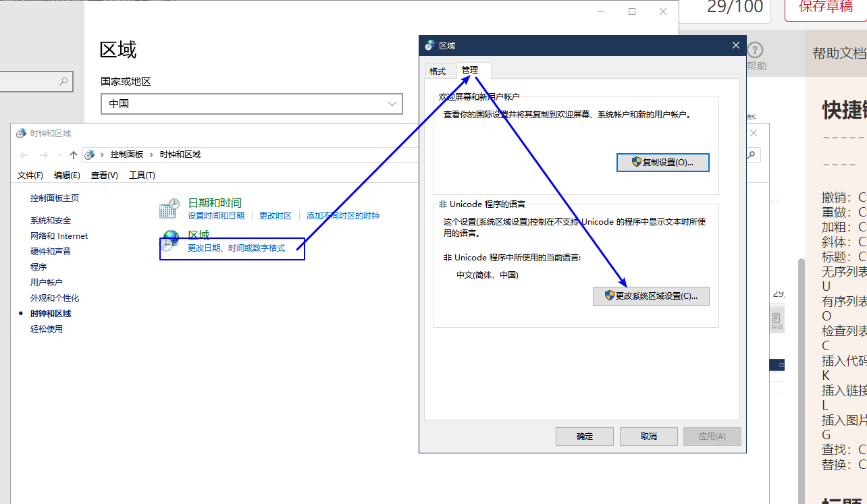Click 更改系统区域设置(C)... button
The height and width of the screenshot is (504, 867).
click(x=651, y=296)
